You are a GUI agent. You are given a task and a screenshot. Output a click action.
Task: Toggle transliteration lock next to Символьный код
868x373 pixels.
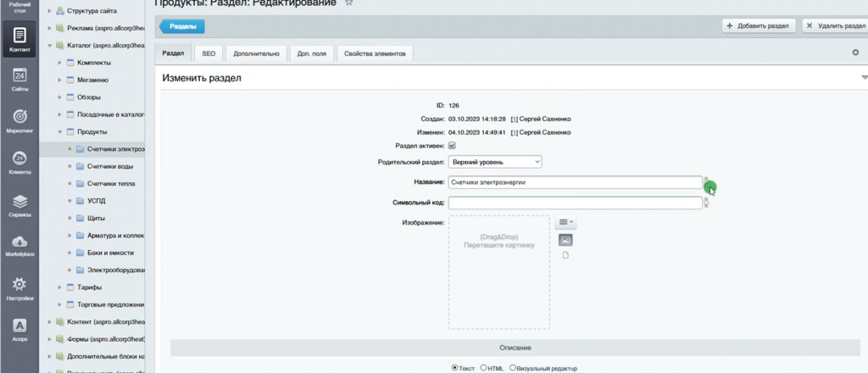706,203
